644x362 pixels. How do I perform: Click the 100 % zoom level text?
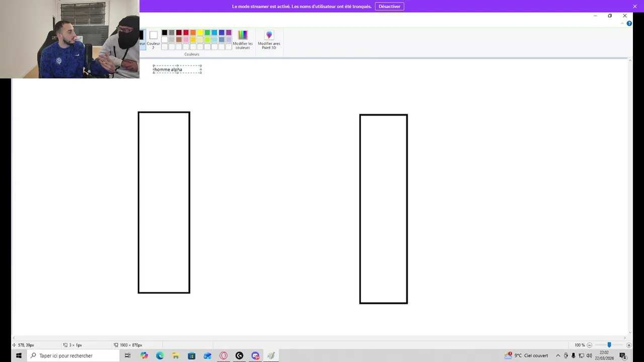[x=580, y=345]
